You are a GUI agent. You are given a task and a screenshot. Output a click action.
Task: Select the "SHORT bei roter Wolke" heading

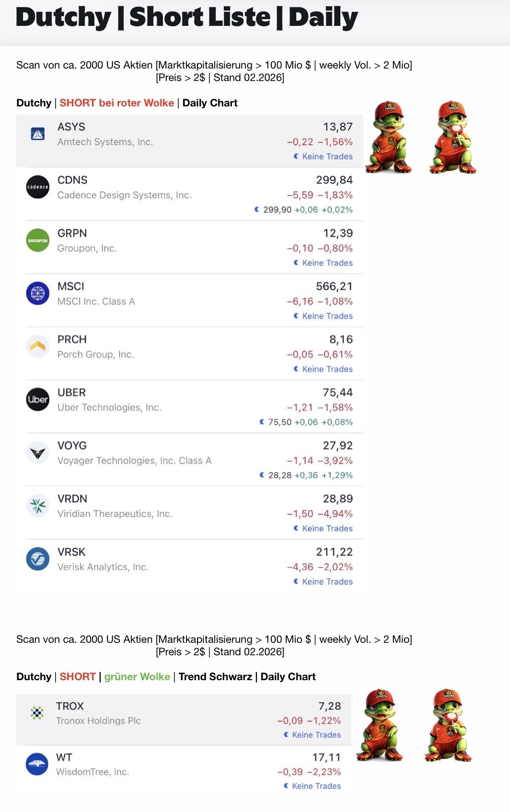(x=116, y=103)
